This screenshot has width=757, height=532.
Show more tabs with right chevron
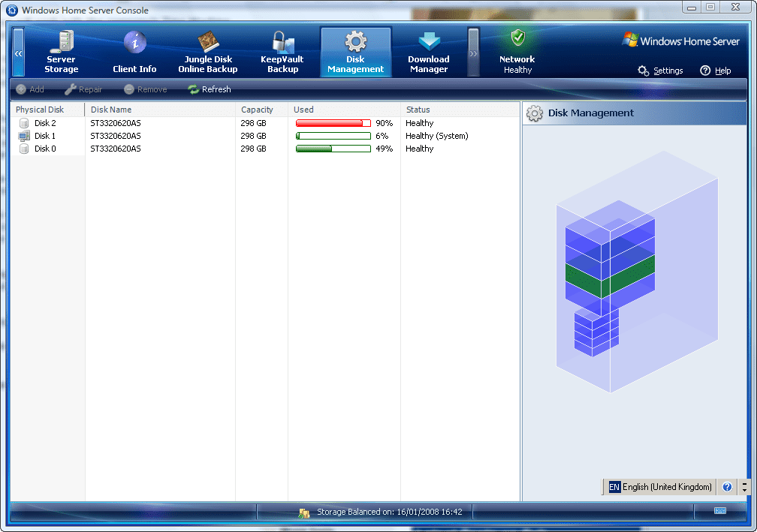tap(474, 53)
